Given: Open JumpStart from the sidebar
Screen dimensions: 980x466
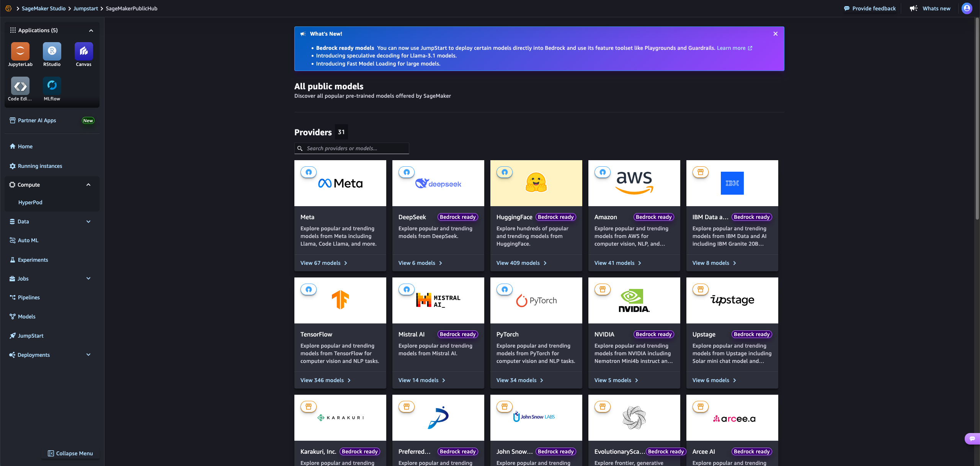Looking at the screenshot, I should pos(31,336).
